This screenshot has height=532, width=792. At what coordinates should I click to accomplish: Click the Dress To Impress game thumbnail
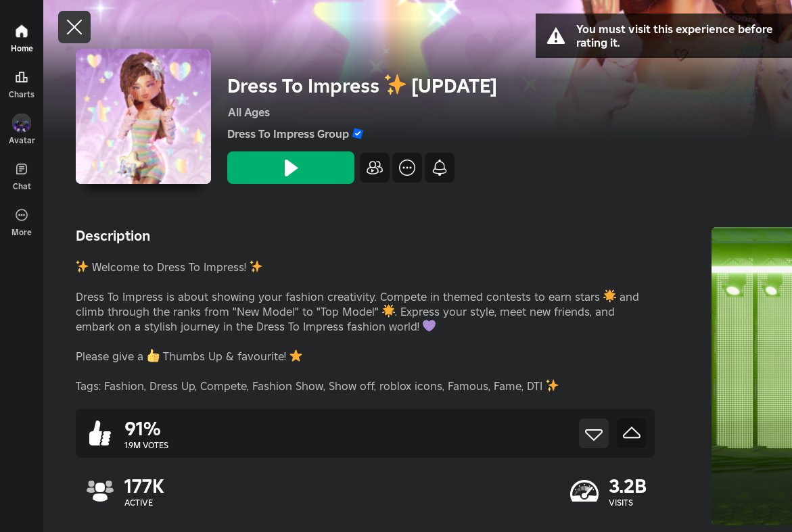click(x=143, y=116)
